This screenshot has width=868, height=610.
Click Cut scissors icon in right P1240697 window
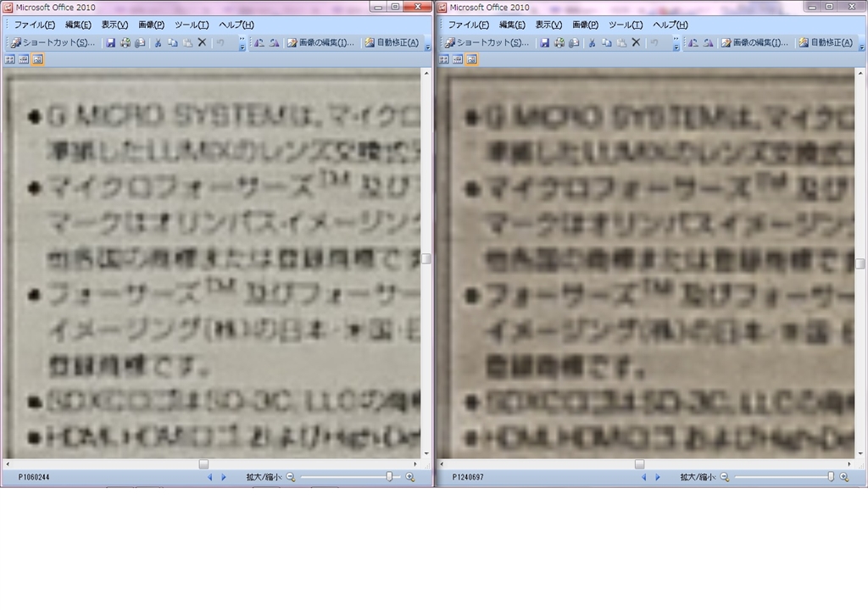point(592,42)
